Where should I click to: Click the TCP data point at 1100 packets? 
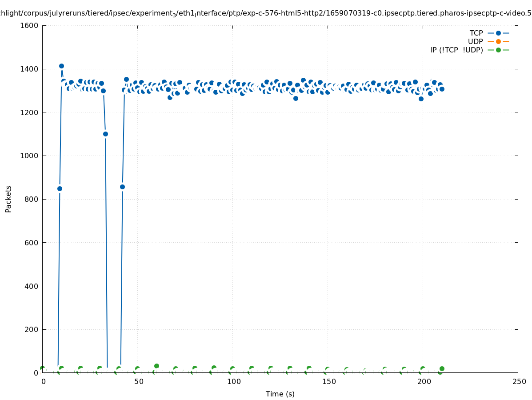tap(105, 134)
